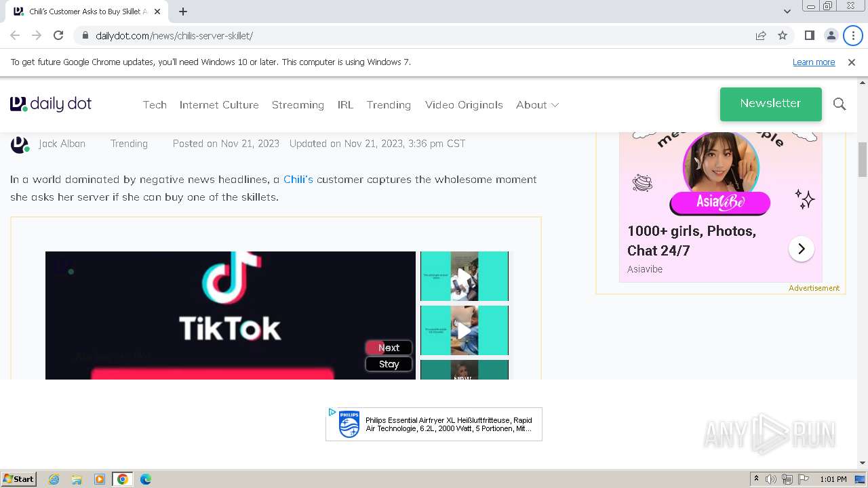Click the AdChoices icon on banner

332,412
